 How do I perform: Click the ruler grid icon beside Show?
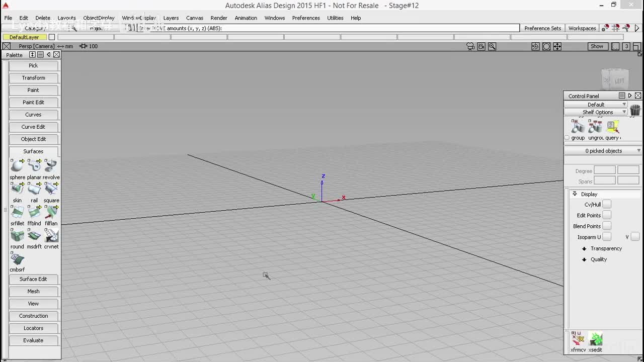click(x=615, y=46)
